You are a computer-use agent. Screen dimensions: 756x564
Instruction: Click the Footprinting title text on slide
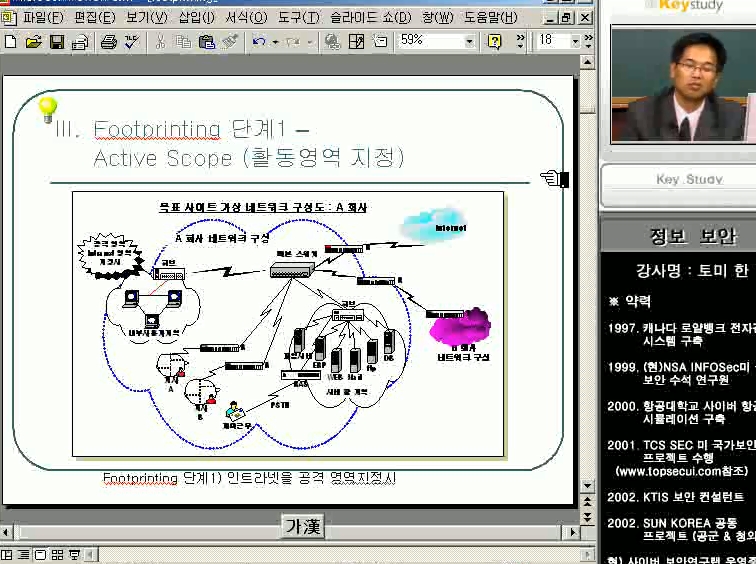[x=157, y=129]
